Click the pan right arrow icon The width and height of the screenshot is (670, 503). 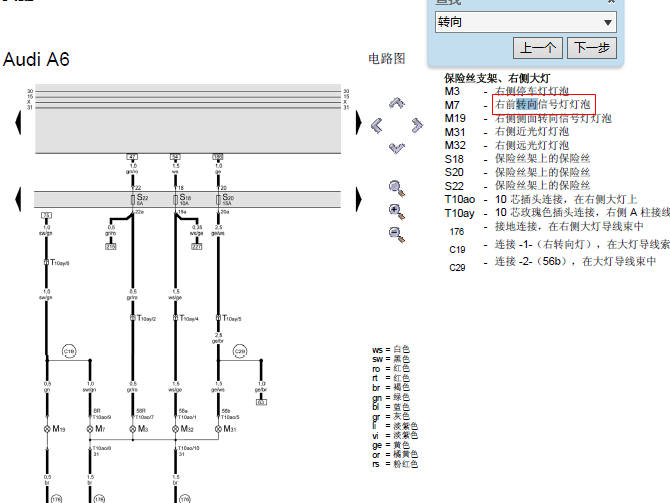[417, 125]
